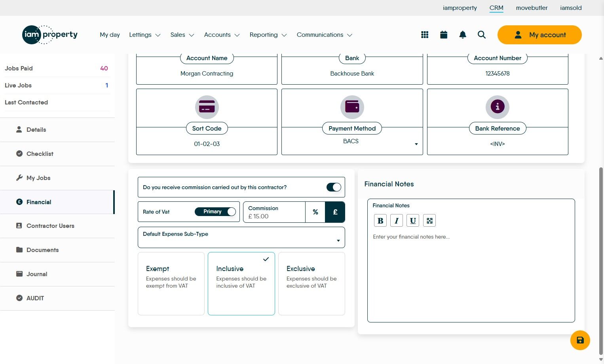Go to My day
604x364 pixels.
click(110, 35)
